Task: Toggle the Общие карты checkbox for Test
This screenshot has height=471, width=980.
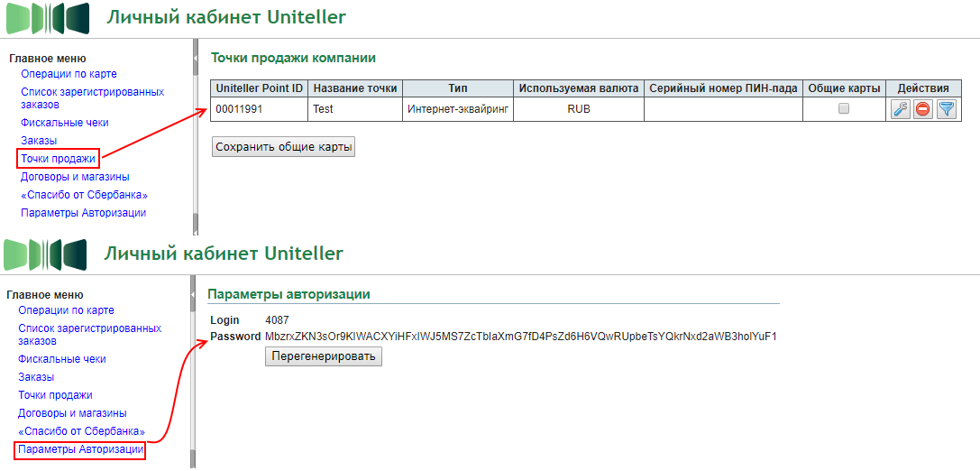Action: pyautogui.click(x=844, y=108)
